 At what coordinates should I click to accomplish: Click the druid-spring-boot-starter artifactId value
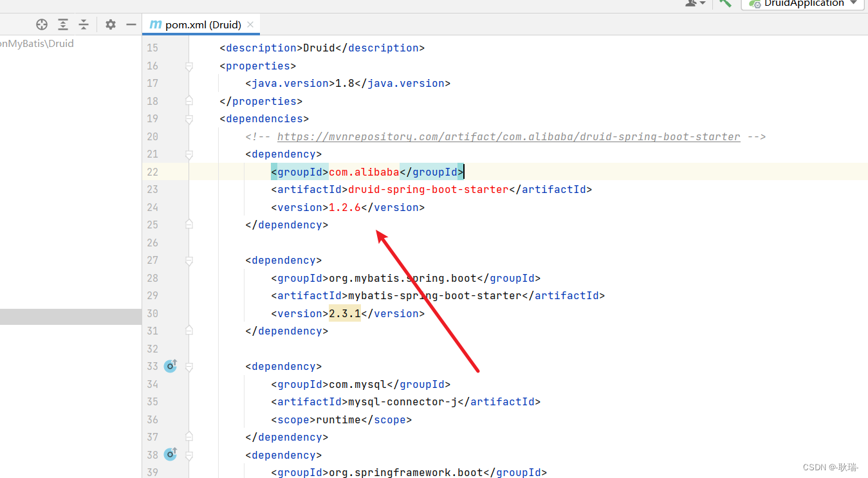coord(429,189)
